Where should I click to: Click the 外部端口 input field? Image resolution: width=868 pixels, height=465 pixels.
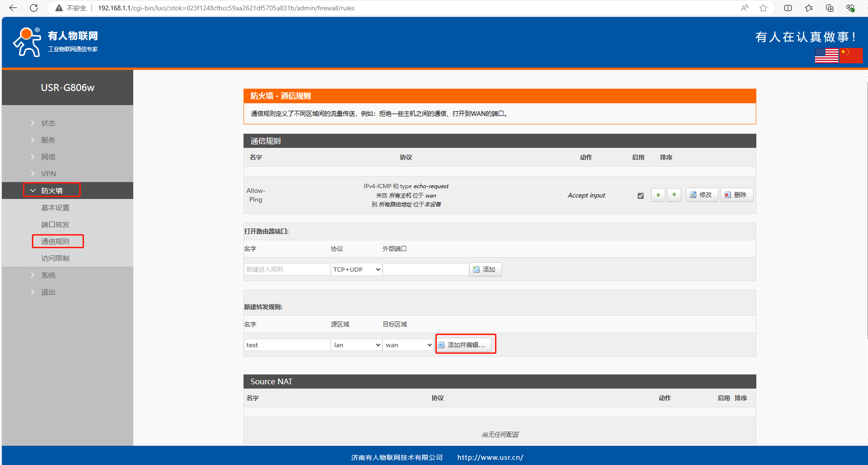coord(426,269)
